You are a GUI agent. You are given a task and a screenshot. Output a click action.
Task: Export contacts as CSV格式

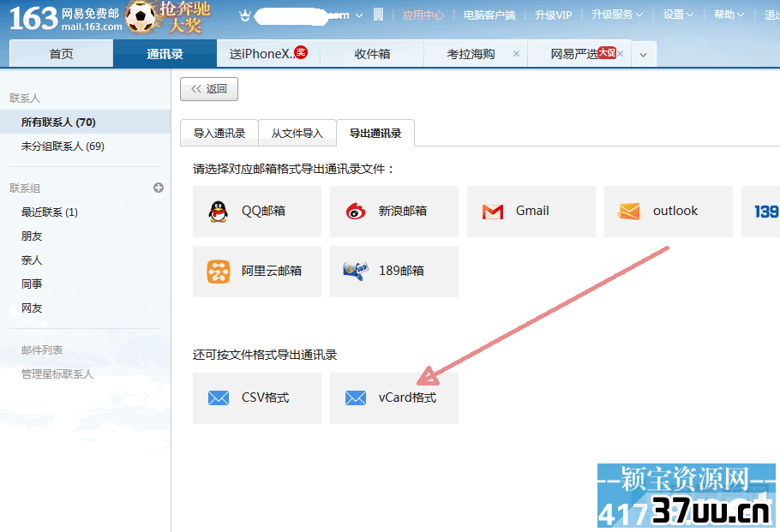257,398
